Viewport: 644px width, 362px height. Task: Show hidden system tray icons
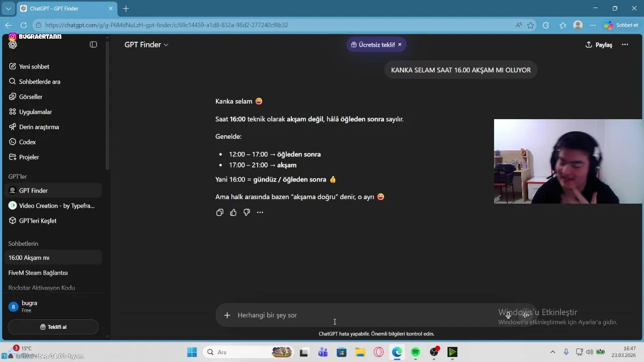(552, 352)
